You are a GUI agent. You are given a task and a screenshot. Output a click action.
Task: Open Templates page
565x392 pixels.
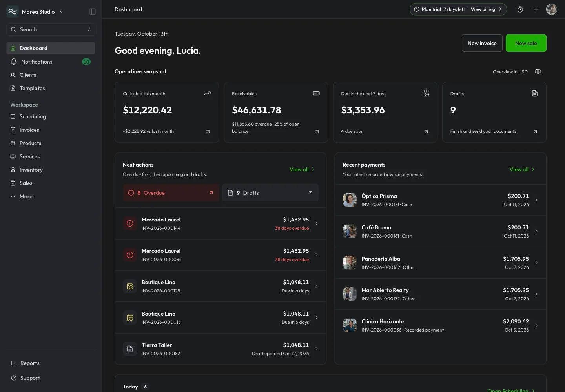point(51,88)
